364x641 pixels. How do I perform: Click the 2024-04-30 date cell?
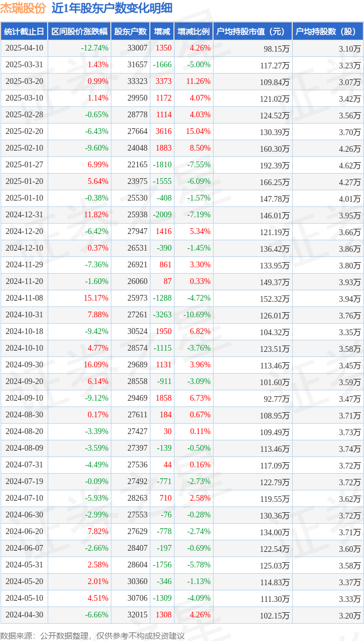(x=24, y=615)
